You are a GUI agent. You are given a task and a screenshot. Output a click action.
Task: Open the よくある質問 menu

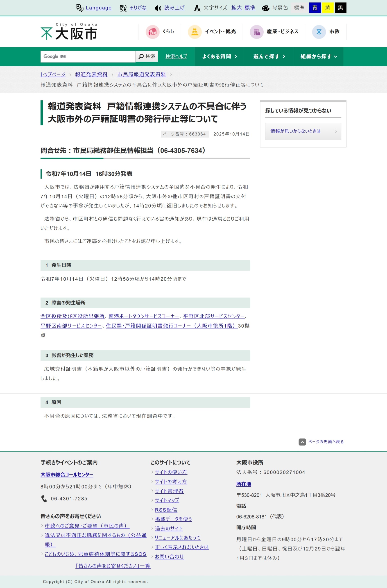219,57
